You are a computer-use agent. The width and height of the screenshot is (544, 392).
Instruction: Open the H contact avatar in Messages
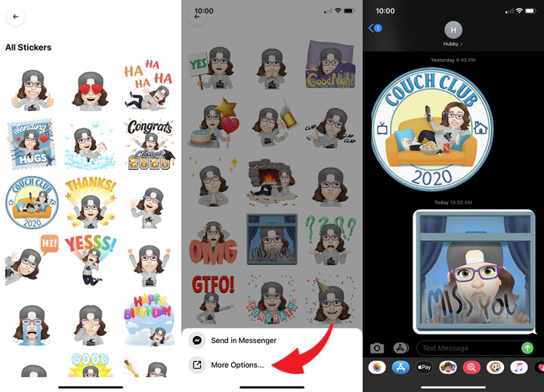pos(453,30)
